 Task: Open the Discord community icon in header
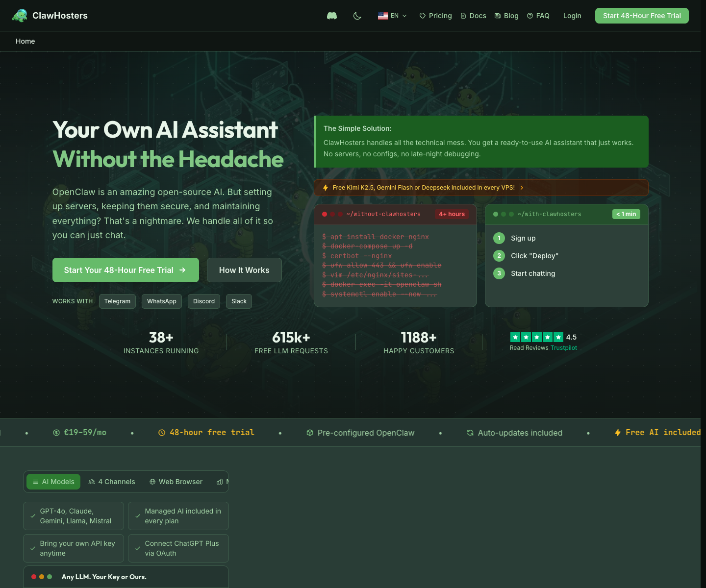click(332, 16)
